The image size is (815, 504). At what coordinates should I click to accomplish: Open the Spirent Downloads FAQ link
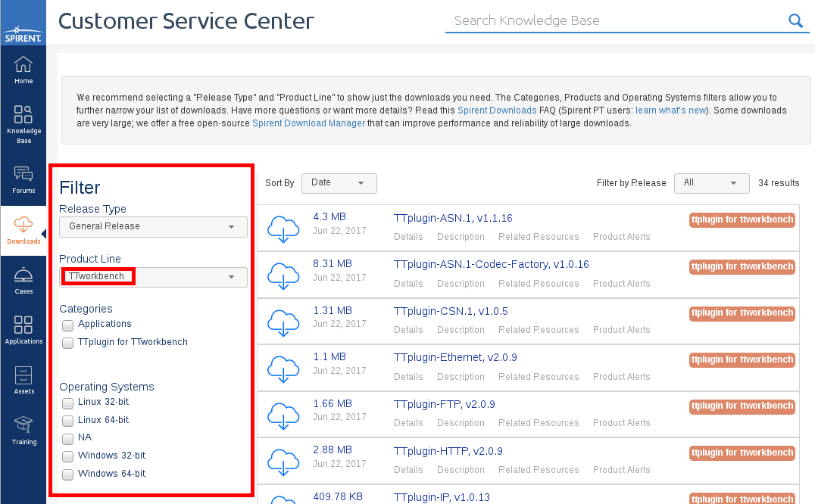pos(497,110)
